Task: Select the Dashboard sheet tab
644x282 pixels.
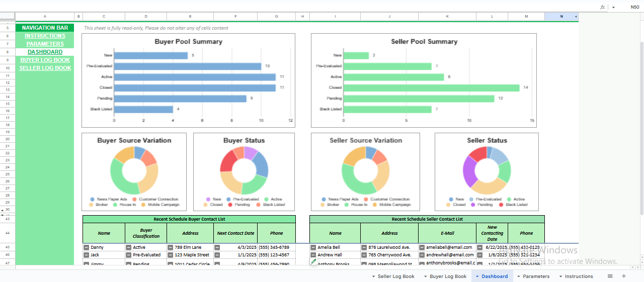Action: point(495,276)
